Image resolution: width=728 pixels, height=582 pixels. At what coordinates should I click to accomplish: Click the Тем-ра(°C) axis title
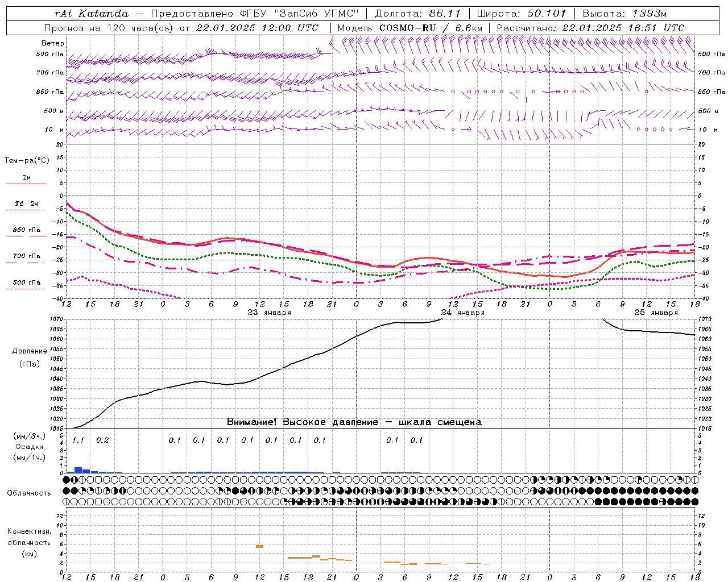[x=27, y=161]
